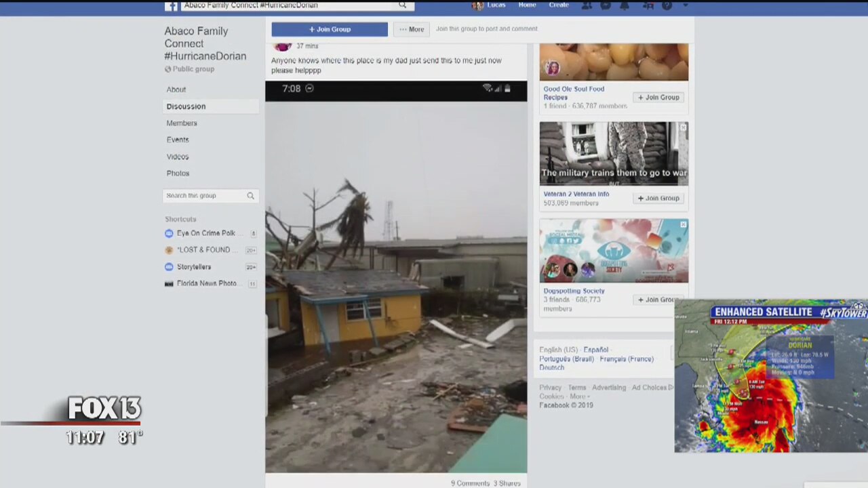Dismiss the Dogspotting Society suggestion
This screenshot has width=868, height=488.
[x=683, y=224]
